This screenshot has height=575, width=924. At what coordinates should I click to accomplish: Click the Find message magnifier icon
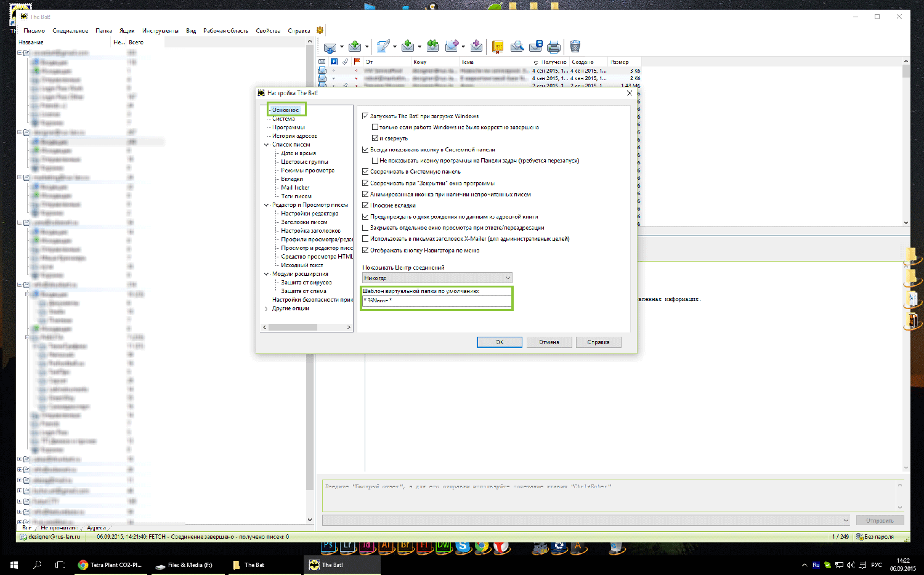click(517, 46)
